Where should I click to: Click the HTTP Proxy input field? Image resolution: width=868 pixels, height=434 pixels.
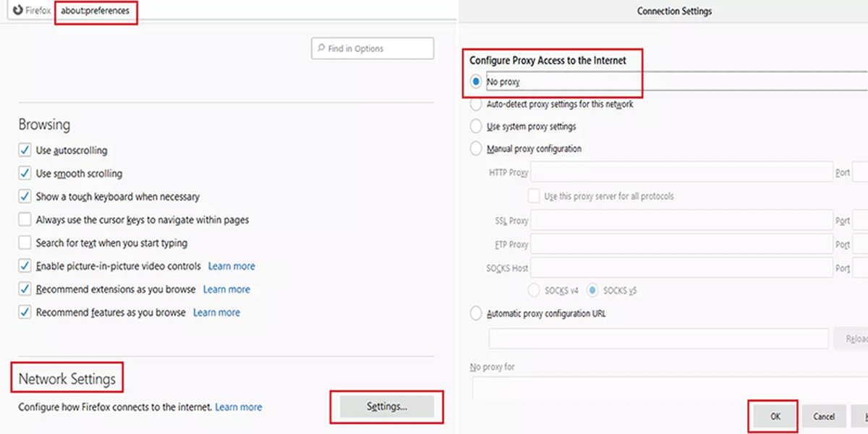(682, 172)
